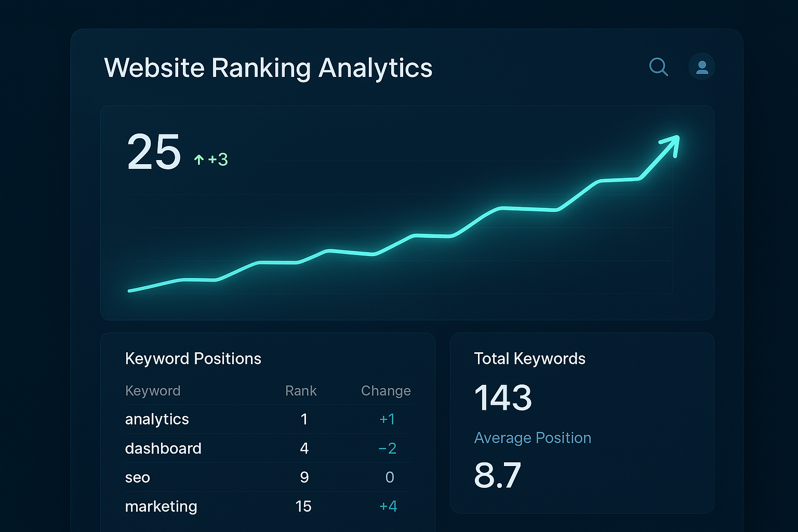
Task: Select the "marketing" keyword row label
Action: (161, 507)
